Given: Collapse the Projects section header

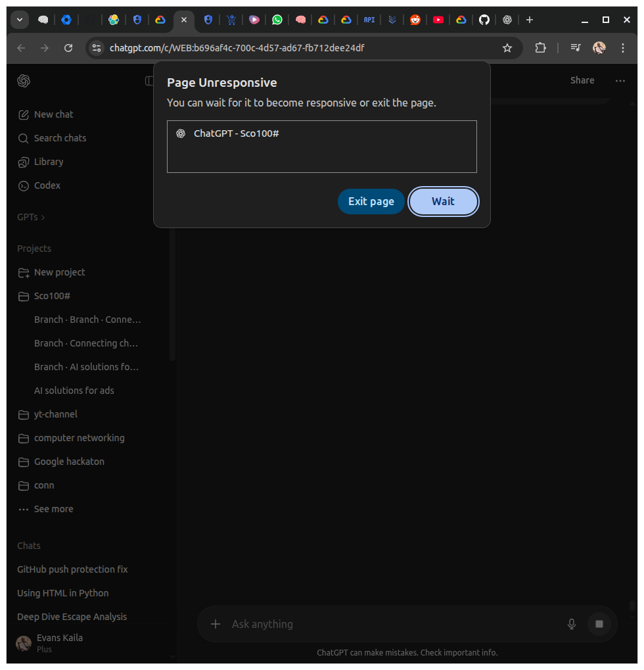Looking at the screenshot, I should click(x=34, y=249).
